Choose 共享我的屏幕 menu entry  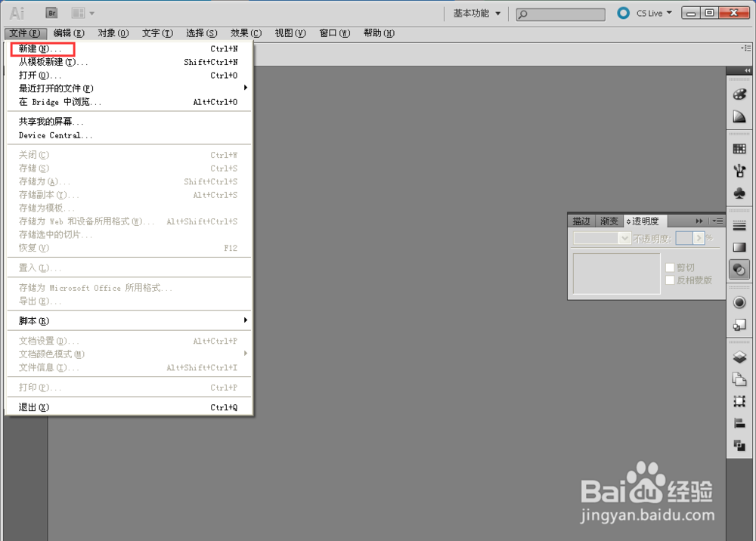[x=129, y=122]
